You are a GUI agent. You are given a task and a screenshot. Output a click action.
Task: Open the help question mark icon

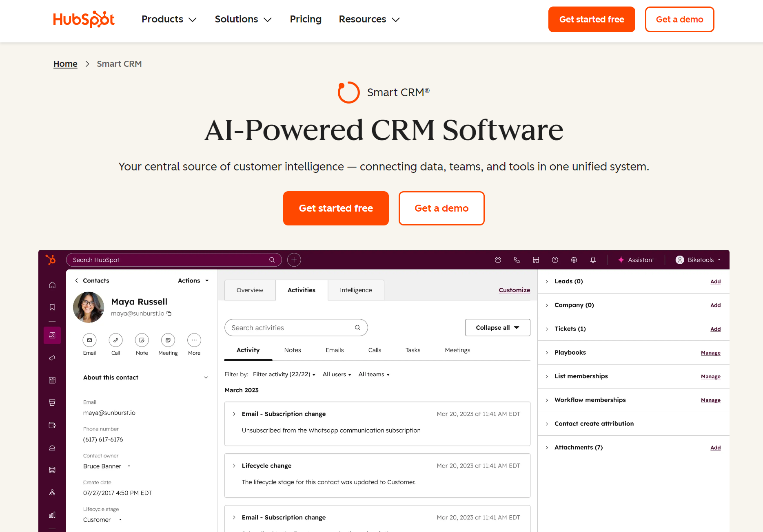(x=555, y=260)
